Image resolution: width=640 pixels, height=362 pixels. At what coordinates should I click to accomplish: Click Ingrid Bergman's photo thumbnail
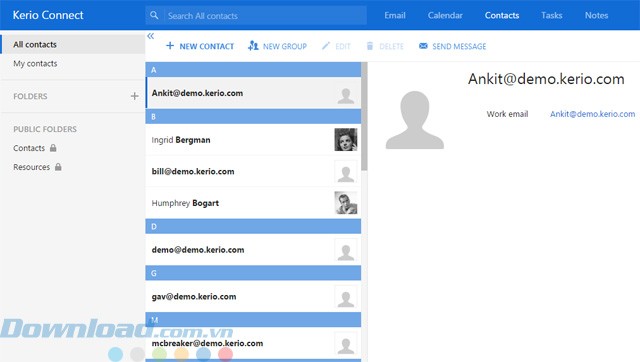(x=346, y=140)
